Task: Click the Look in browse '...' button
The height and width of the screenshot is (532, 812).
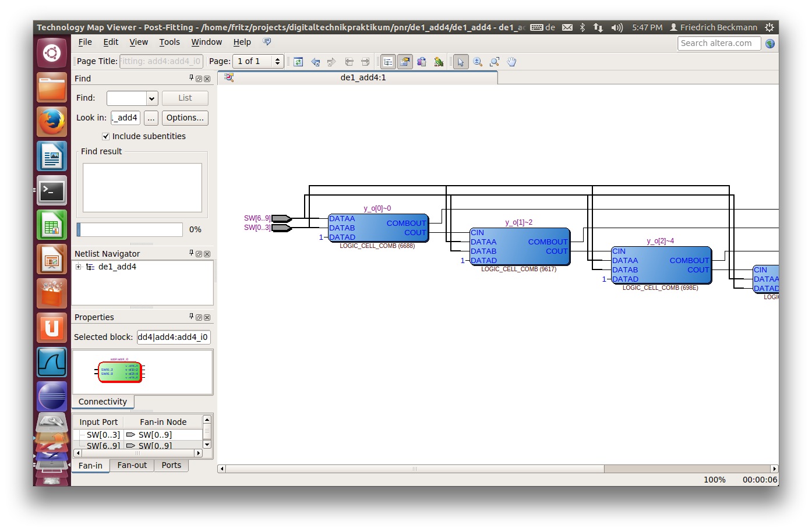Action: point(151,118)
